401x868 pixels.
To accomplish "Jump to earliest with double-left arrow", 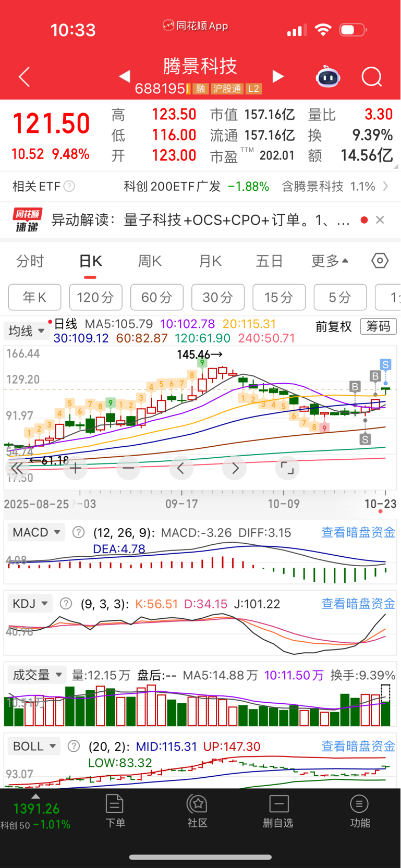I will [x=17, y=468].
